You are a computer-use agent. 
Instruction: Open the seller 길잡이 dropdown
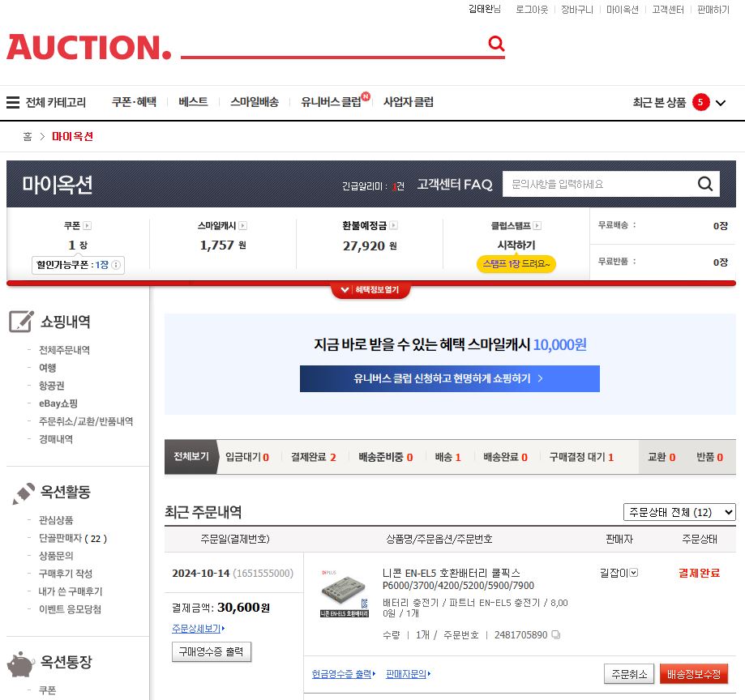coord(634,573)
